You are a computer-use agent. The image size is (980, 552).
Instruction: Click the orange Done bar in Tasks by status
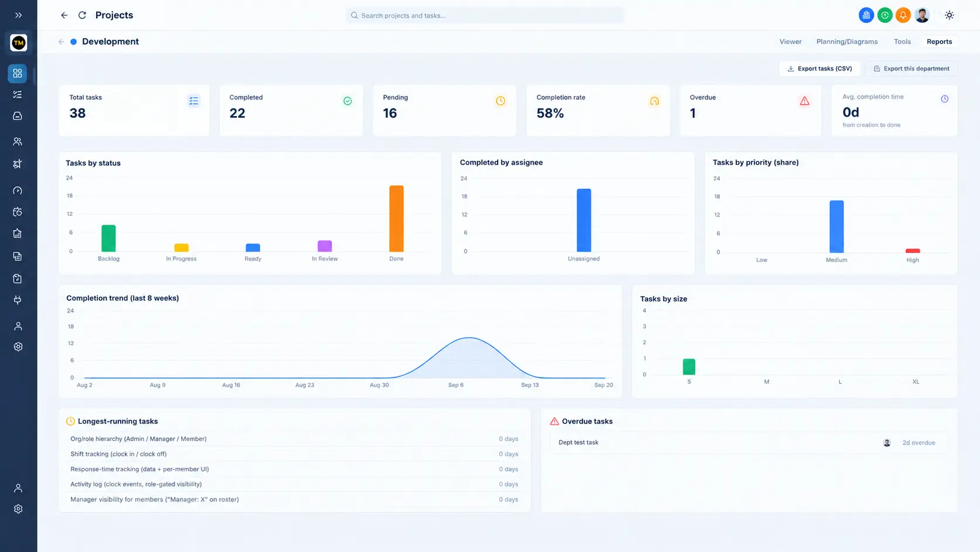click(x=396, y=219)
